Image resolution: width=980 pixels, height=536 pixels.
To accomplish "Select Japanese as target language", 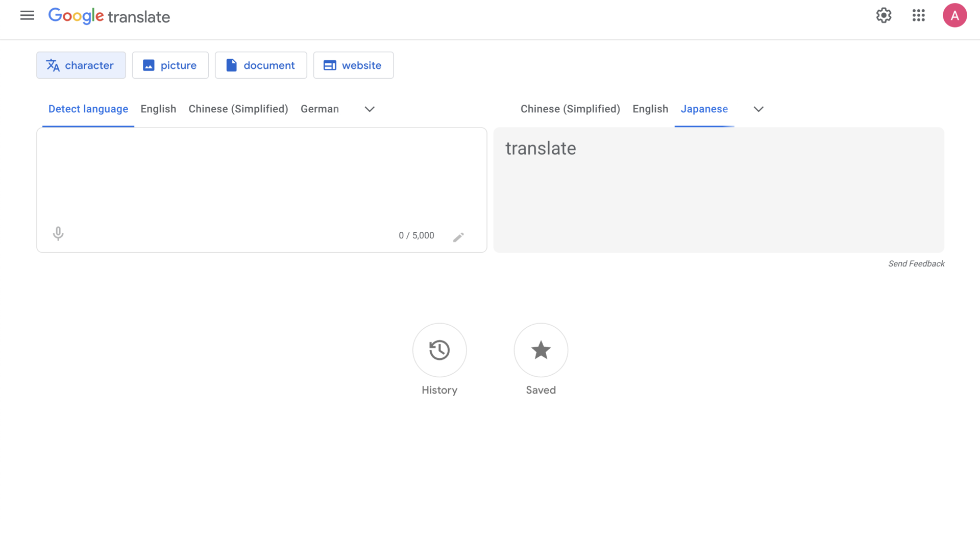I will [704, 109].
